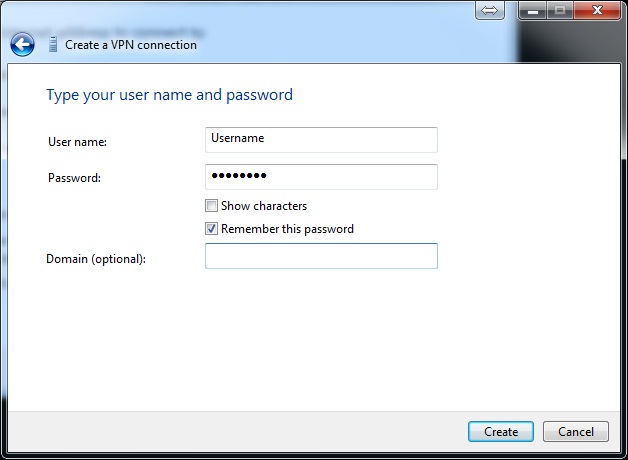
Task: Click the 'Password:' label
Action: pyautogui.click(x=75, y=178)
